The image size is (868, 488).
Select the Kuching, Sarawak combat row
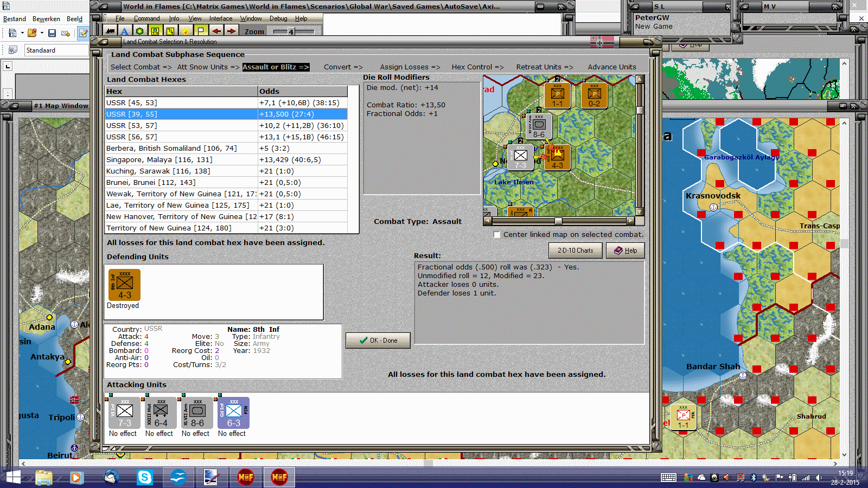coord(226,171)
